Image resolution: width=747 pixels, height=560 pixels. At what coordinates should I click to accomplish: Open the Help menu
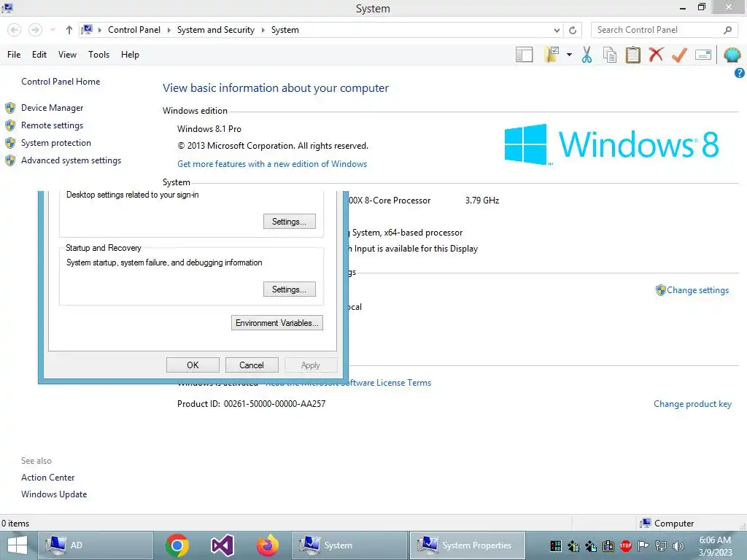click(130, 55)
